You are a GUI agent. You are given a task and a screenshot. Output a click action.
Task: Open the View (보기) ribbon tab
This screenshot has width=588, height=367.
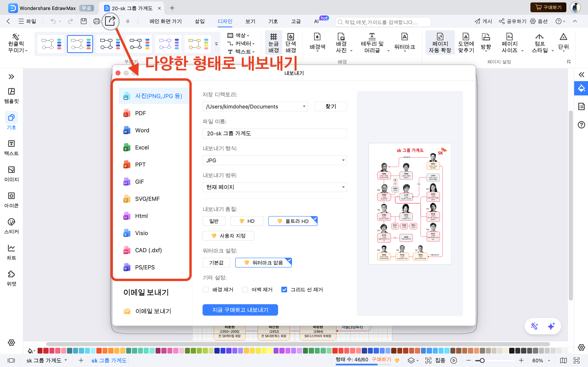250,21
